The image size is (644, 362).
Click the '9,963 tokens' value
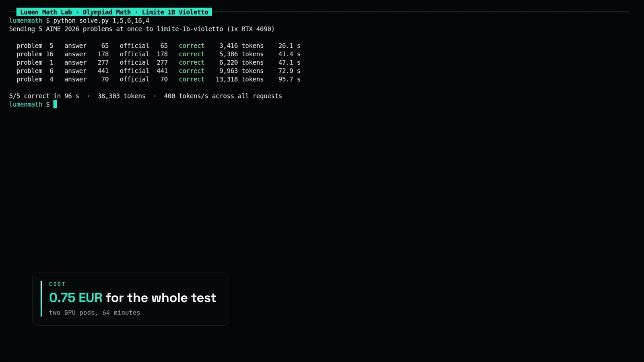pos(242,71)
